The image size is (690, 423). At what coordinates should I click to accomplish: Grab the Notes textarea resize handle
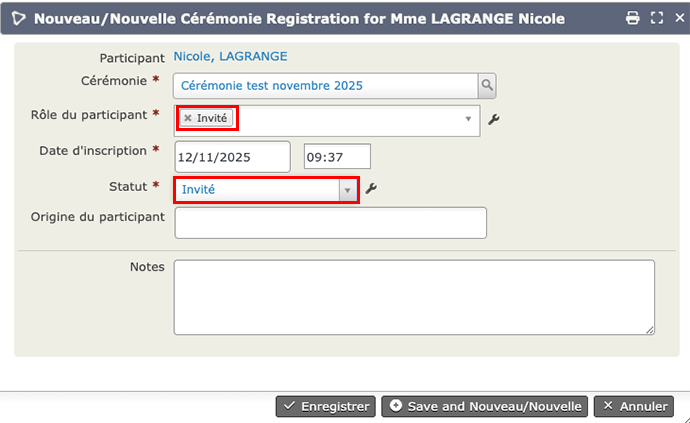click(650, 329)
